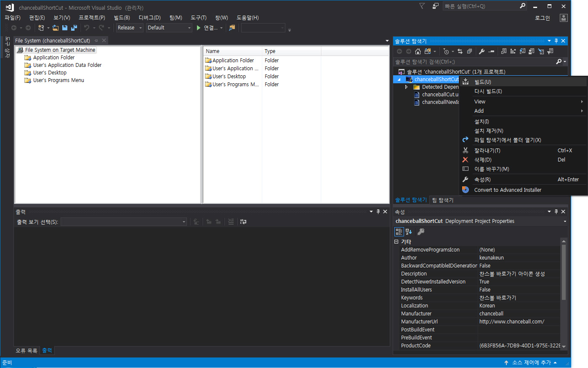This screenshot has height=368, width=588.
Task: Open File Types Editor icon in Solution Explorer
Action: (x=522, y=51)
